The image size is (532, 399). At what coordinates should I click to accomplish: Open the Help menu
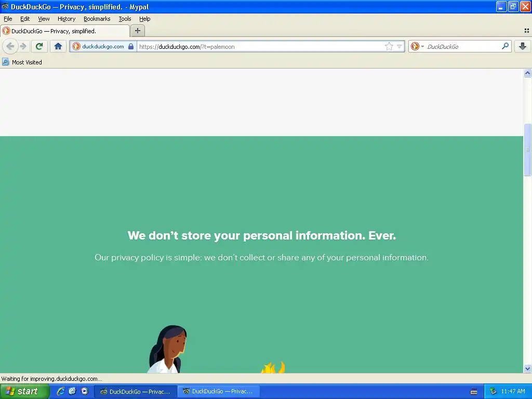(x=144, y=19)
